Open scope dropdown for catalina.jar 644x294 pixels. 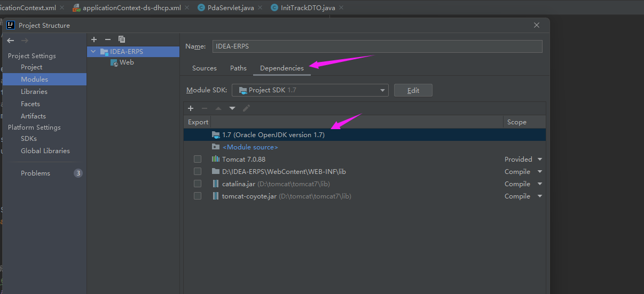(540, 184)
